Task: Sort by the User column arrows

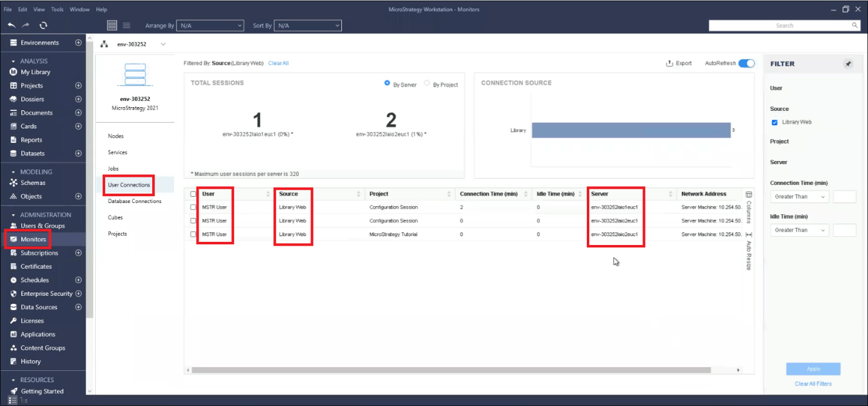Action: tap(268, 194)
